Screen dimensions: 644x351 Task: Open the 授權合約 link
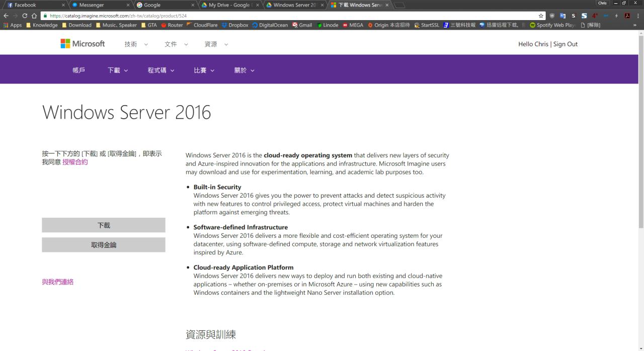(x=75, y=162)
